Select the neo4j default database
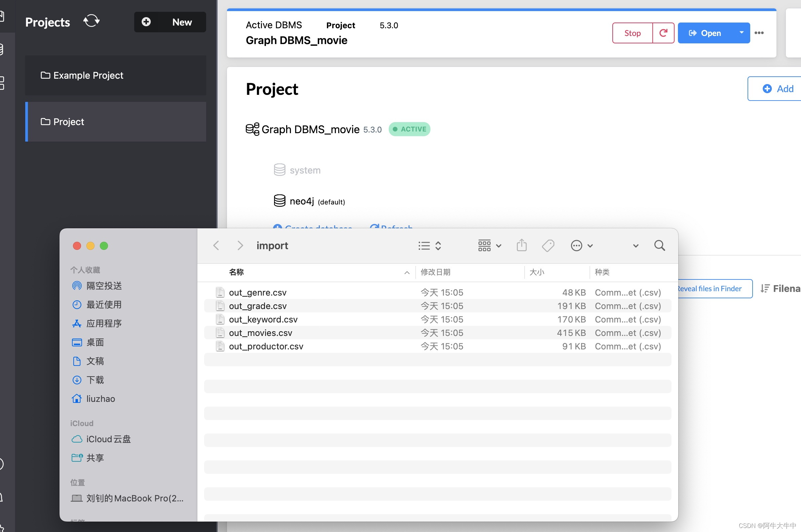Screen dimensions: 801x532 click(x=302, y=201)
